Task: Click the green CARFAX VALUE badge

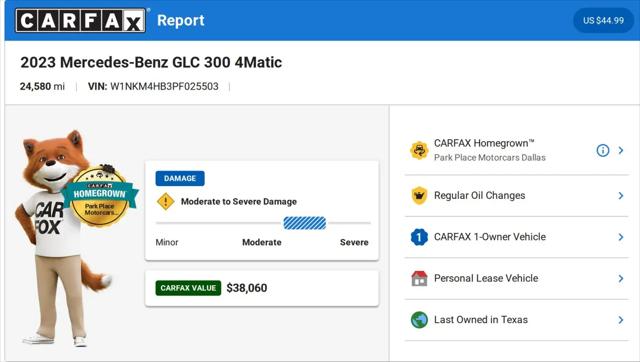Action: pos(188,288)
